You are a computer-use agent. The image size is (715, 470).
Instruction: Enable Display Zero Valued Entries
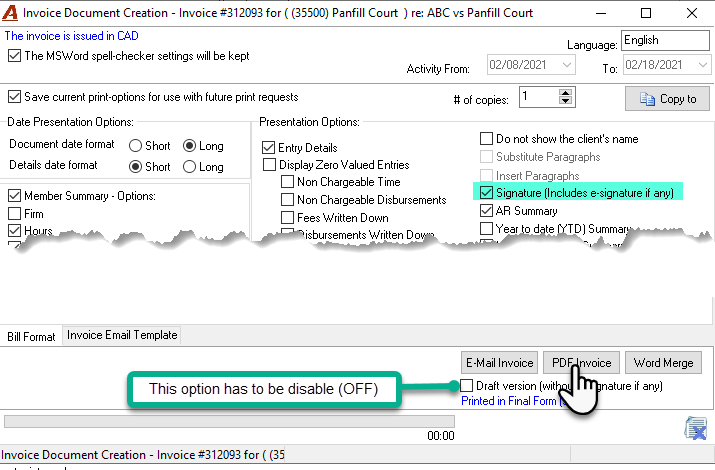coord(269,165)
